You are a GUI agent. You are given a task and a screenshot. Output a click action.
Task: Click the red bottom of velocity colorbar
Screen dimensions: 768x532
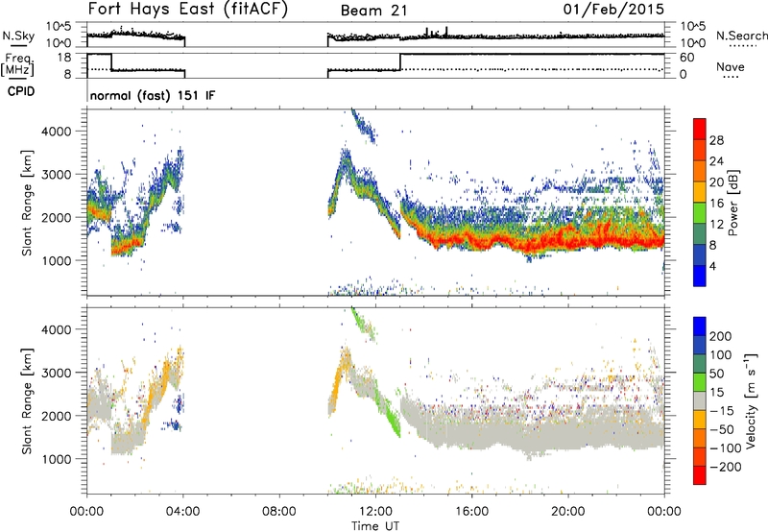point(700,475)
